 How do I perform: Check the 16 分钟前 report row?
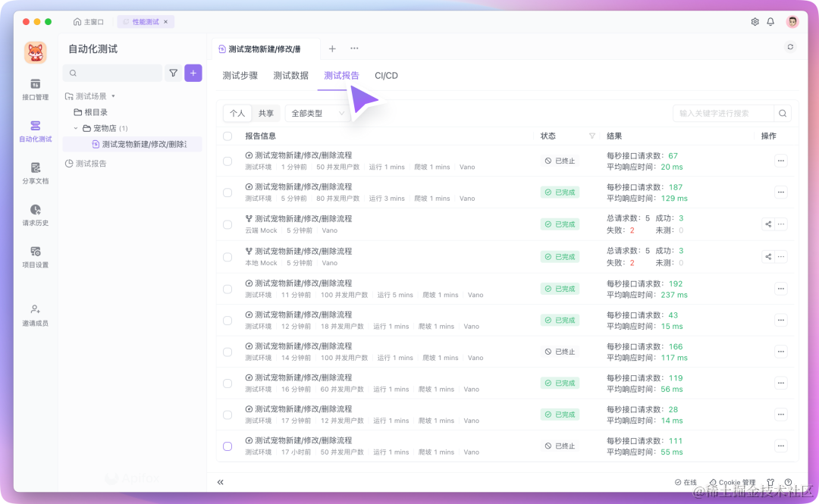pos(227,383)
